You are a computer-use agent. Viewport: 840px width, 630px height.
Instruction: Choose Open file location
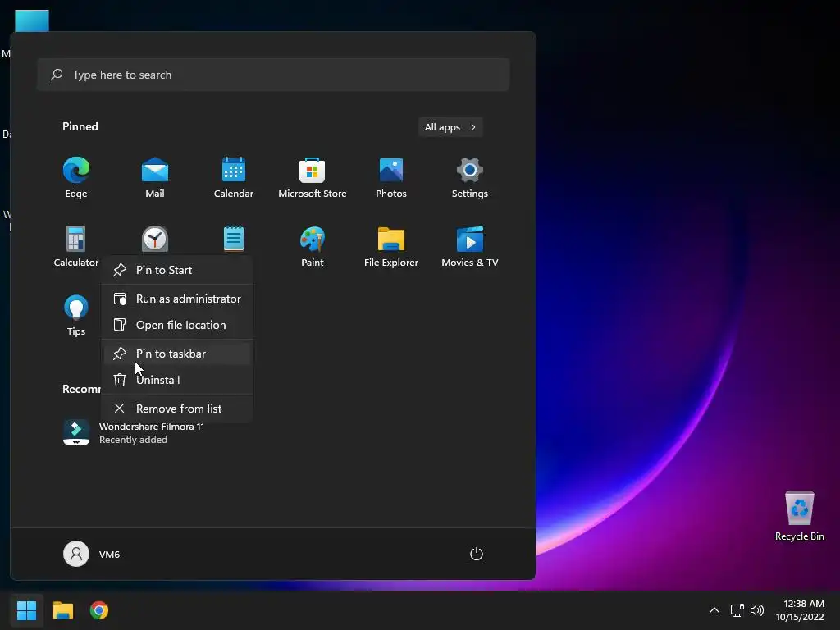[x=177, y=325]
